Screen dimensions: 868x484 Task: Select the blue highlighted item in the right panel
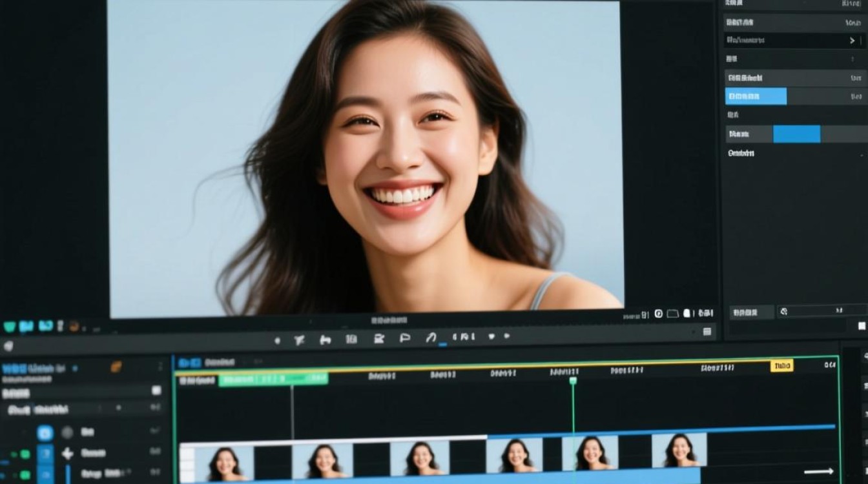(x=756, y=97)
